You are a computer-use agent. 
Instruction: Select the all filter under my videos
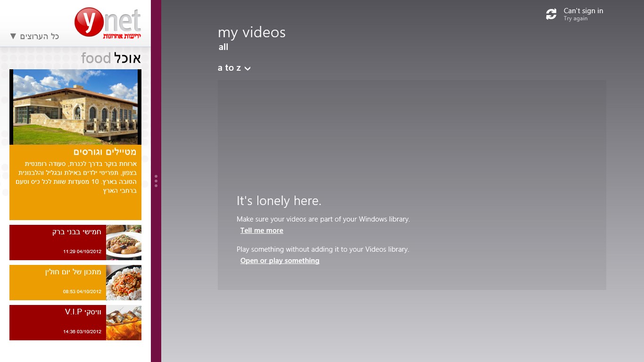click(223, 47)
